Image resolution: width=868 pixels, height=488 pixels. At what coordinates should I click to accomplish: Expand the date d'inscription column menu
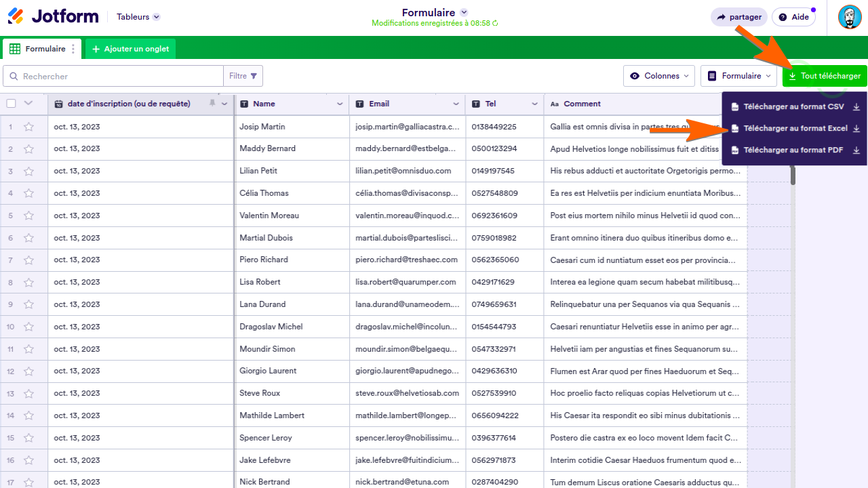click(224, 104)
